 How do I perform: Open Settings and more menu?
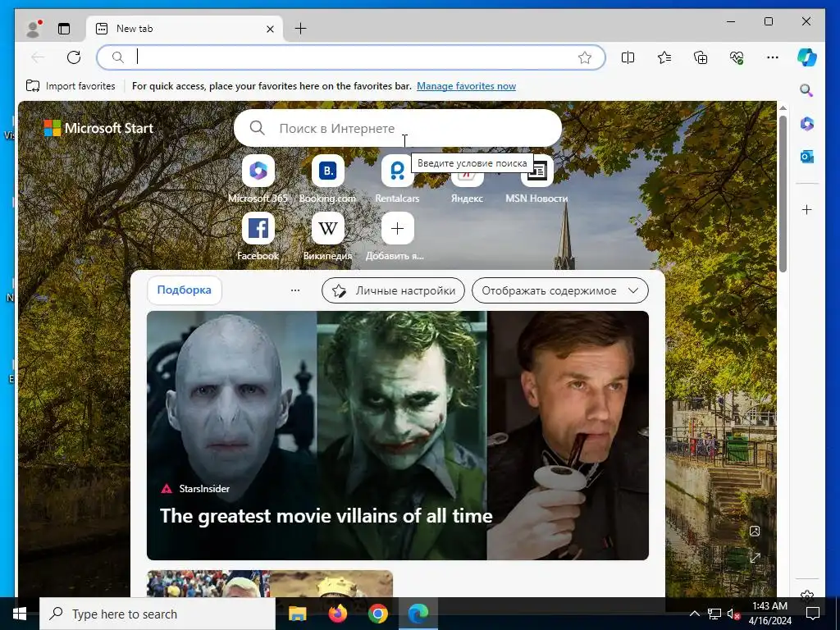pyautogui.click(x=773, y=57)
